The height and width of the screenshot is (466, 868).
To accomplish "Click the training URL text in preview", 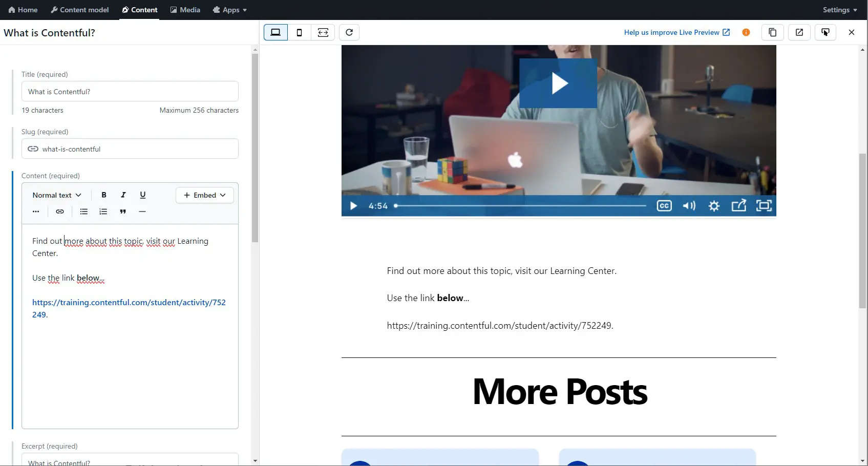I will [x=500, y=326].
